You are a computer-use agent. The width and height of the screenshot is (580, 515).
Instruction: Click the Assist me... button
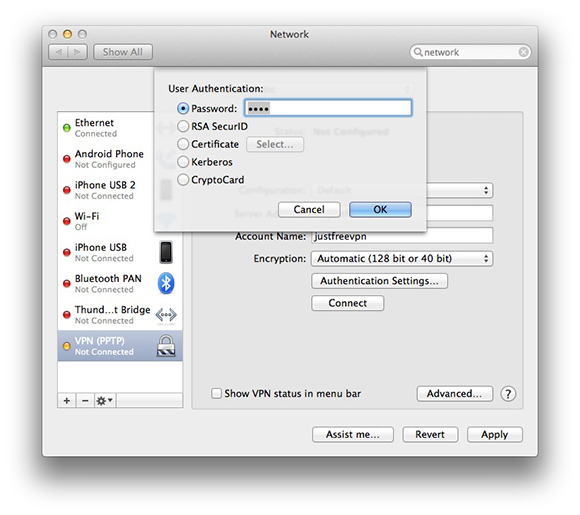pyautogui.click(x=353, y=434)
